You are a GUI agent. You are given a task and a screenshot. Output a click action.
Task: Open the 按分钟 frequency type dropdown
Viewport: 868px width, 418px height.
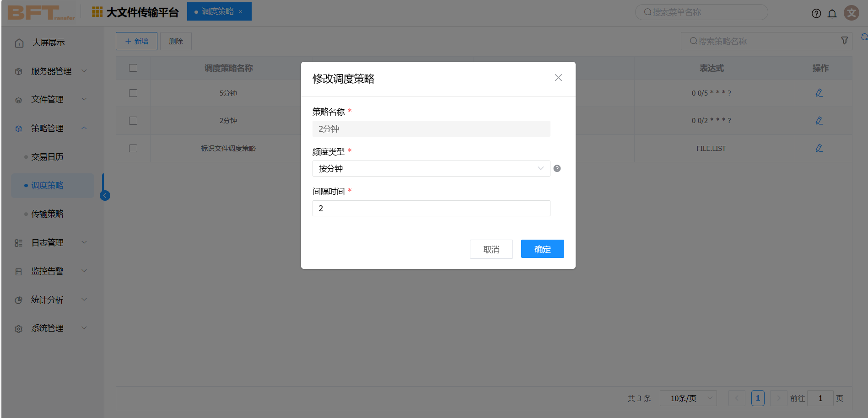pyautogui.click(x=431, y=168)
